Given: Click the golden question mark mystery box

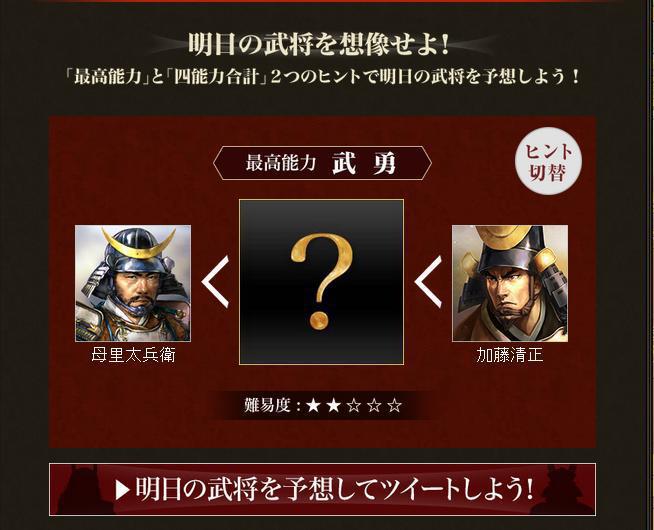Looking at the screenshot, I should coord(321,282).
